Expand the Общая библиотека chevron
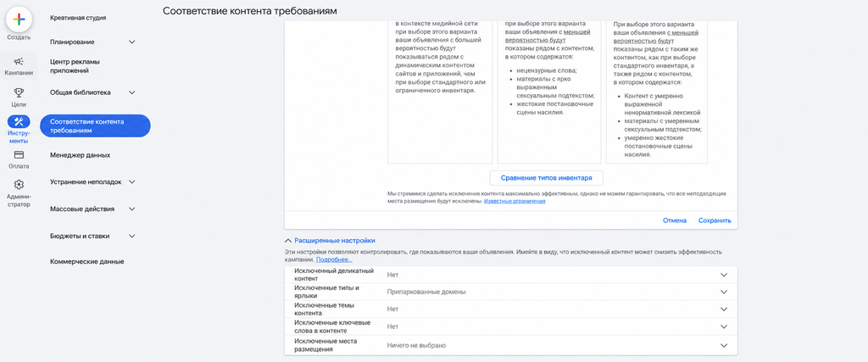This screenshot has height=362, width=868. point(131,92)
